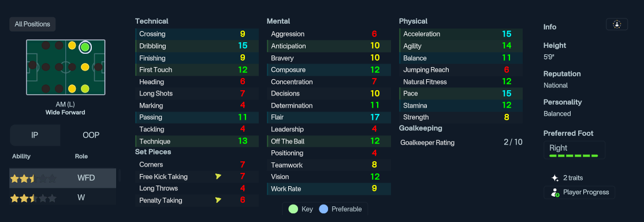
Task: Click the yellow flag icon beside Penalty Taking
Action: (218, 200)
